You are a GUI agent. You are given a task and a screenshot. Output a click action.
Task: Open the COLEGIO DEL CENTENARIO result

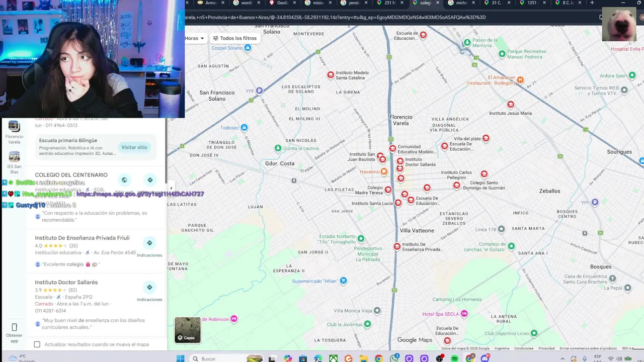pyautogui.click(x=71, y=175)
